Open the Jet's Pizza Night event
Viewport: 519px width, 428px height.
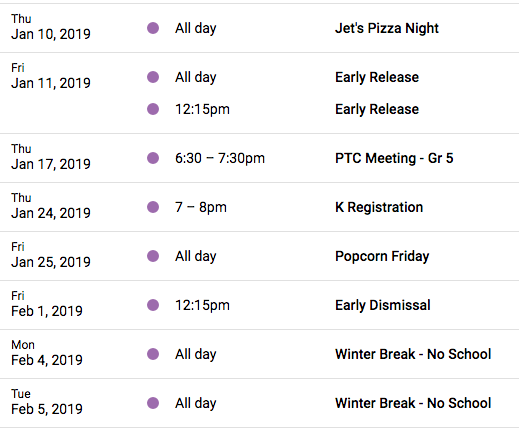[387, 28]
